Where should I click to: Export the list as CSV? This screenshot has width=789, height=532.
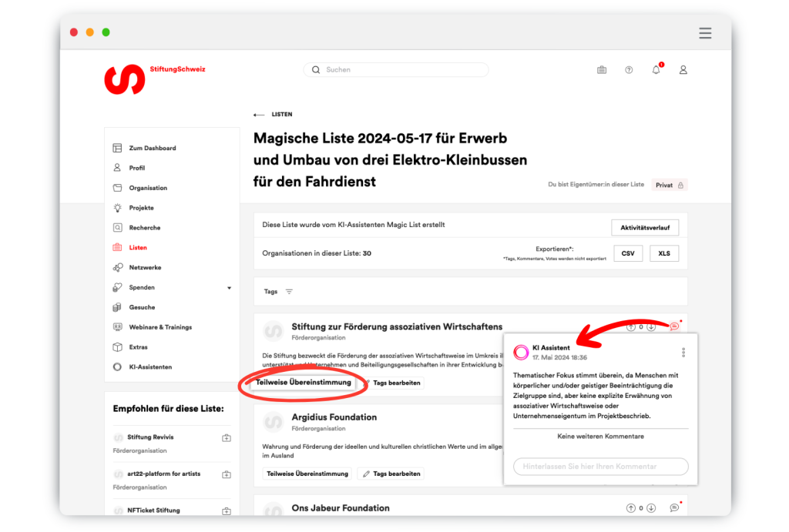pyautogui.click(x=628, y=253)
